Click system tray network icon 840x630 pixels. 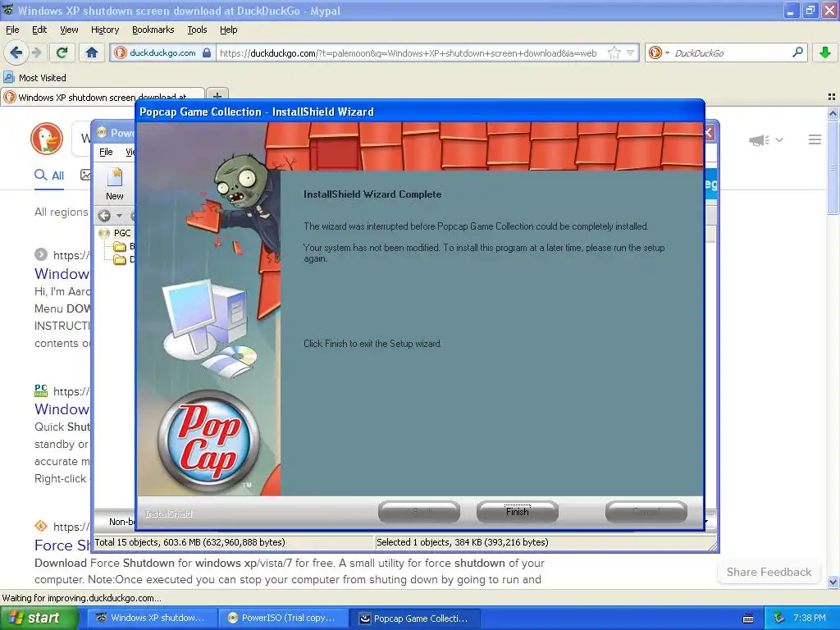(779, 618)
